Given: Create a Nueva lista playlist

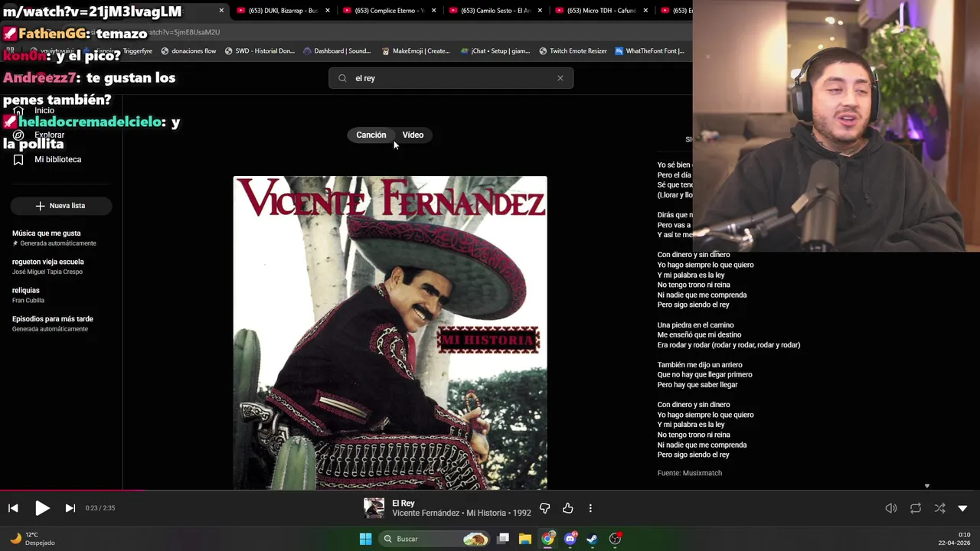Looking at the screenshot, I should tap(61, 206).
